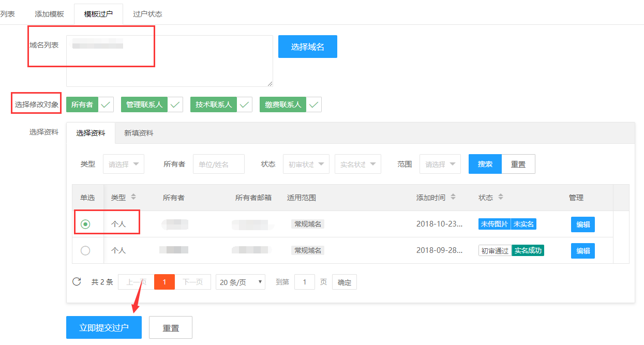
Task: Sort table by 状态 column arrows
Action: [501, 197]
